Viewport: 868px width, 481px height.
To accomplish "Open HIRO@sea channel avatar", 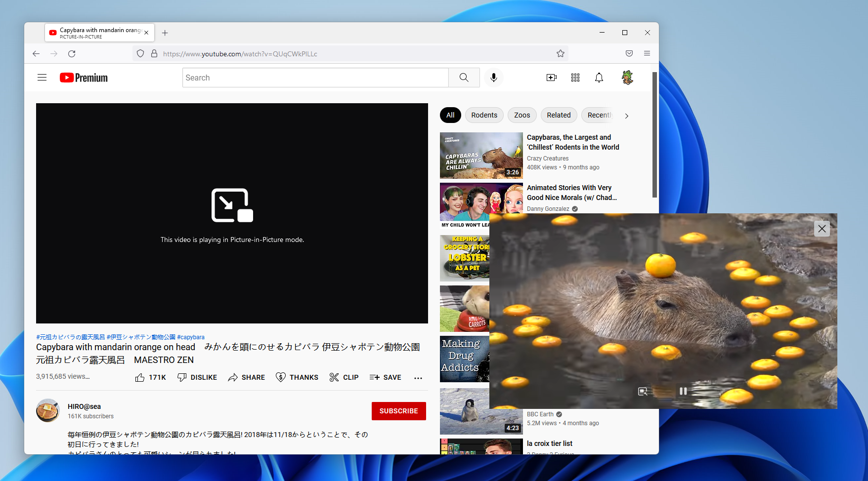I will [x=48, y=410].
